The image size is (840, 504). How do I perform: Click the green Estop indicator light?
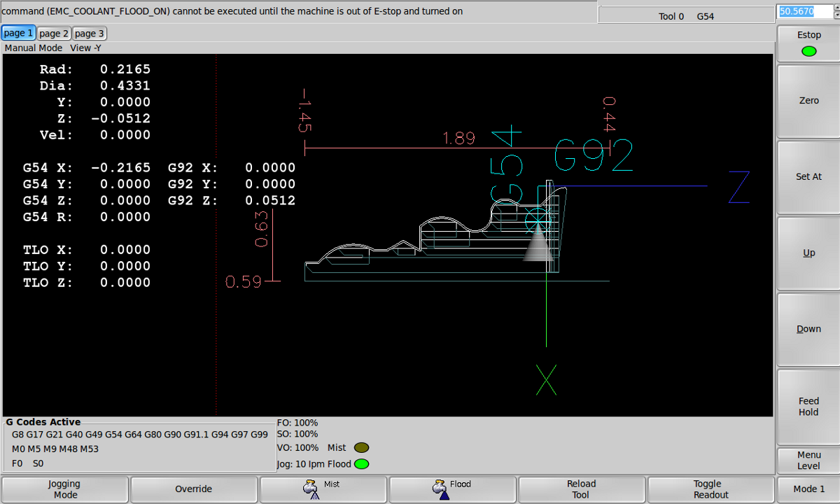pyautogui.click(x=808, y=51)
